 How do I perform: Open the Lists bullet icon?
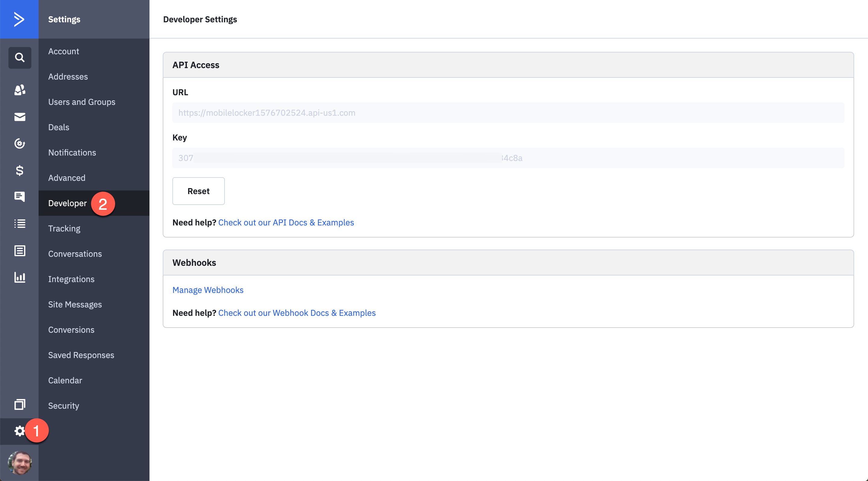click(20, 224)
